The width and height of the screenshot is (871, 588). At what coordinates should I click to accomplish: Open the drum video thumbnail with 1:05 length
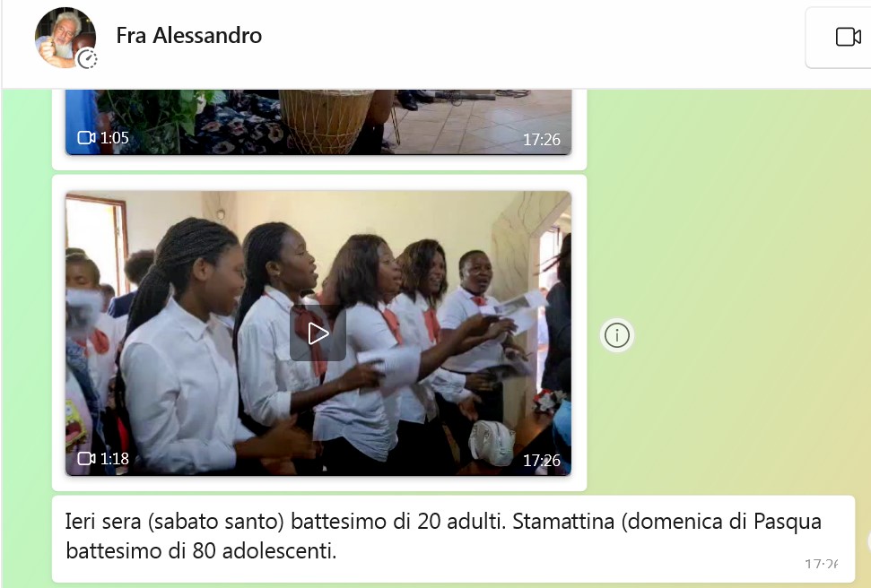318,122
